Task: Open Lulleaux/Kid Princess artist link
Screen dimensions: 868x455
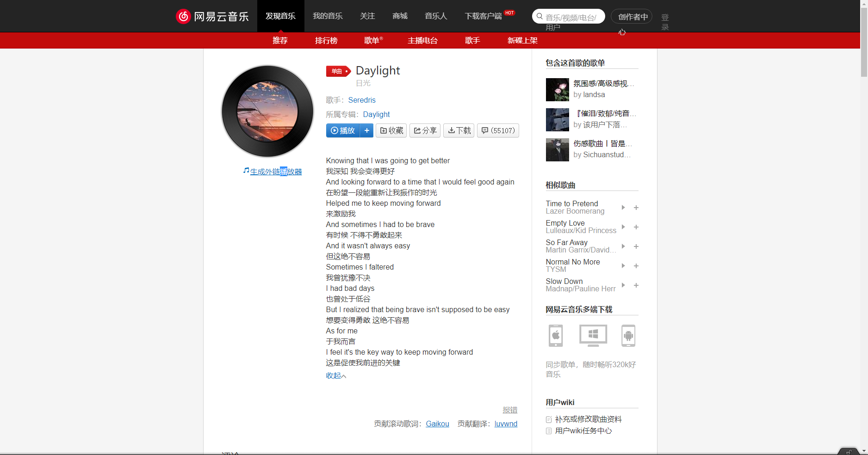Action: pos(581,231)
